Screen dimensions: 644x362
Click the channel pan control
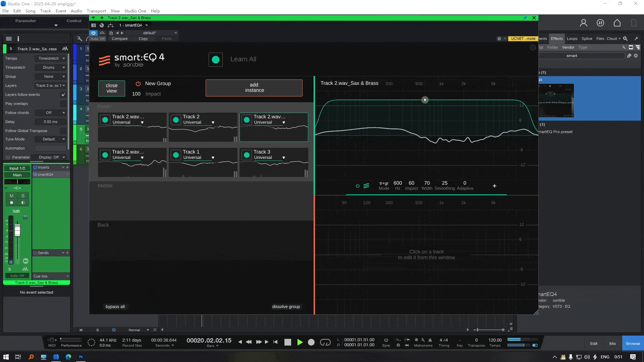17,182
